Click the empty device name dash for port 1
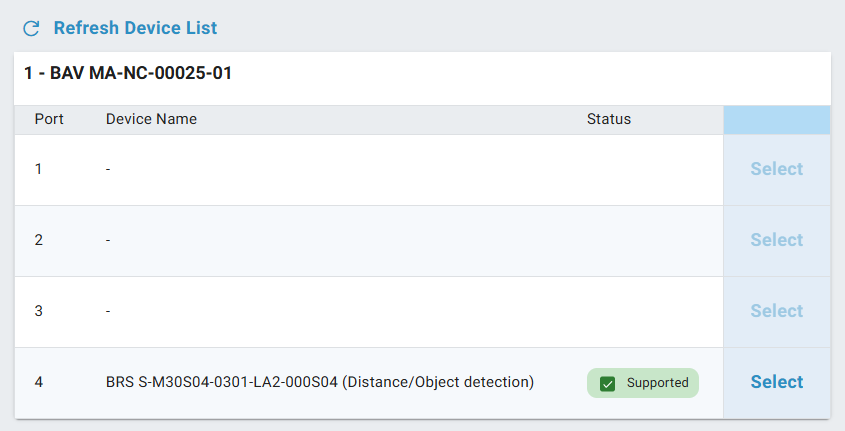 pos(108,169)
